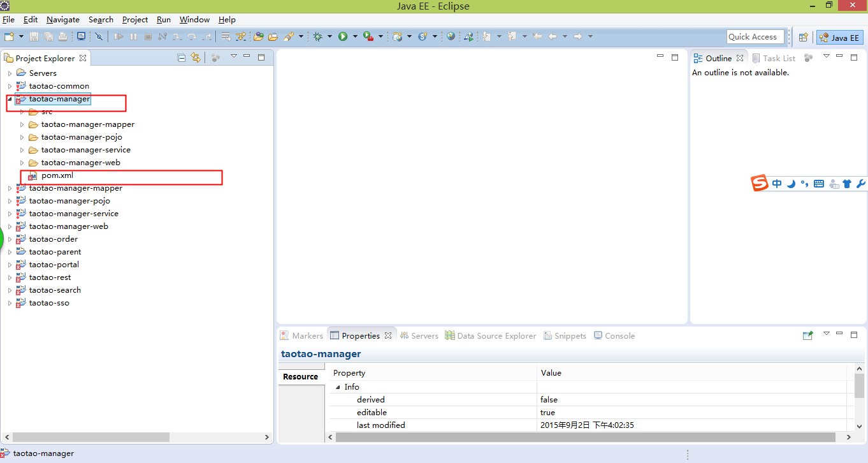
Task: Switch to the Console tab
Action: point(614,335)
